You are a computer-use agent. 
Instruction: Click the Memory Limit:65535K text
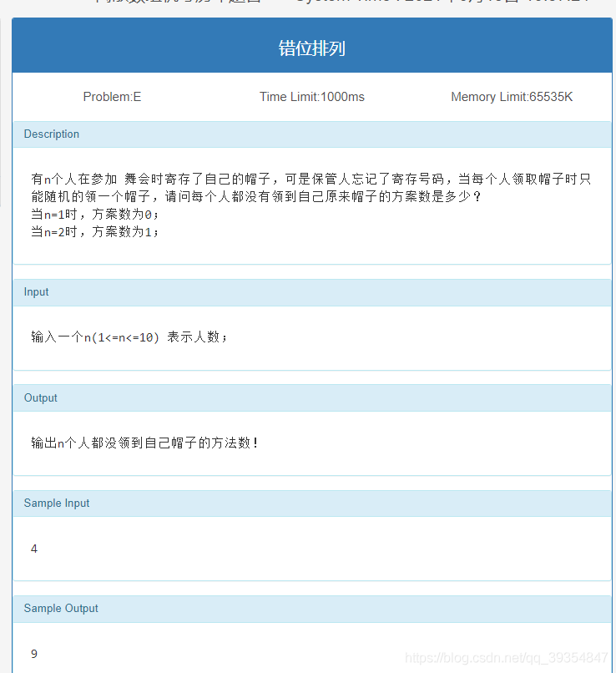[x=512, y=97]
